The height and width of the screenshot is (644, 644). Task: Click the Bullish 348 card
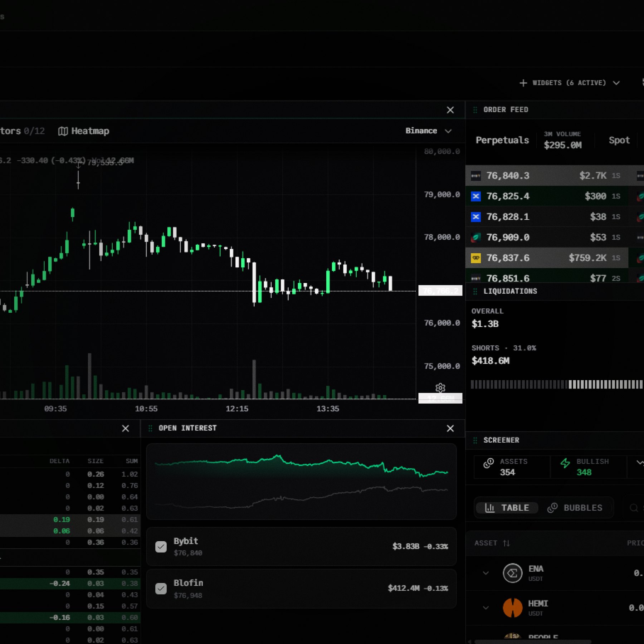pos(589,467)
